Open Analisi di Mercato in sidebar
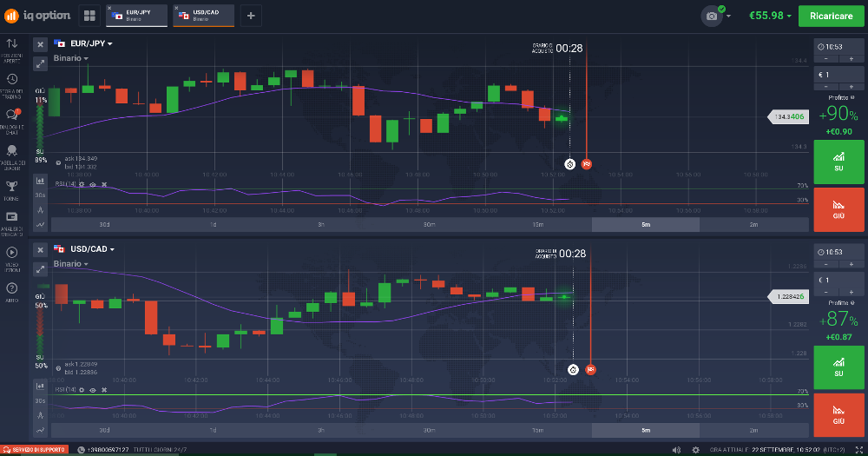This screenshot has height=456, width=868. coord(12,222)
